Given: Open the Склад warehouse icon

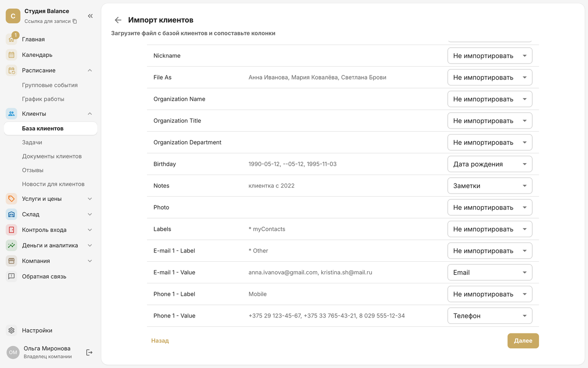Looking at the screenshot, I should 12,214.
